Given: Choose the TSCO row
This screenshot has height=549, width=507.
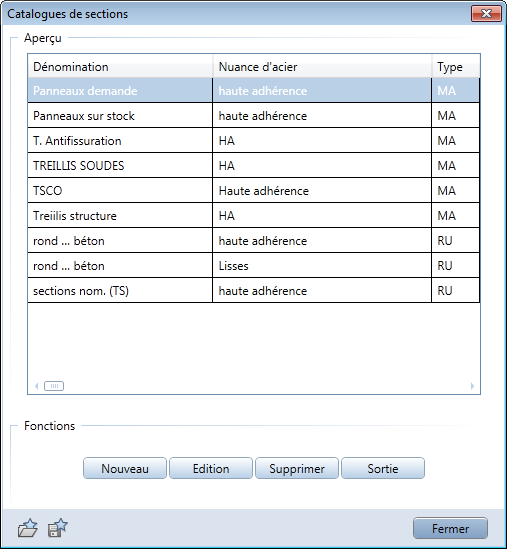Looking at the screenshot, I should (x=254, y=191).
